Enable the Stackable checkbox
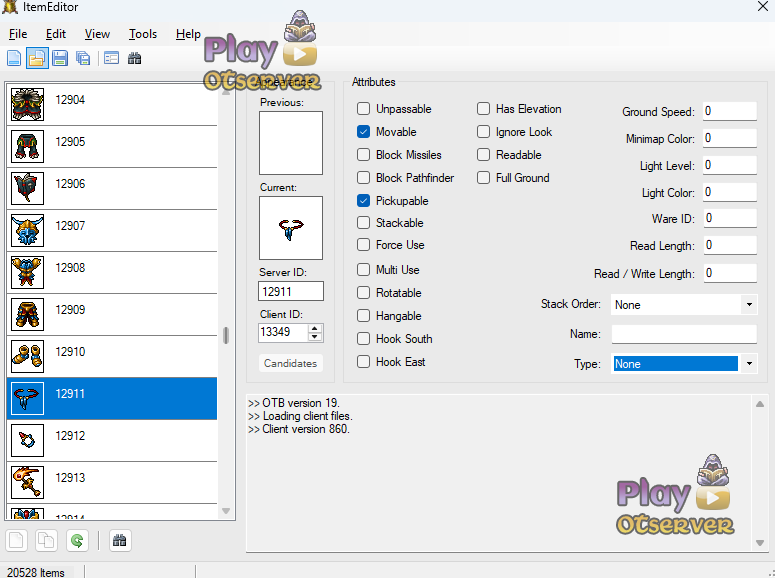The width and height of the screenshot is (775, 578). pos(364,223)
